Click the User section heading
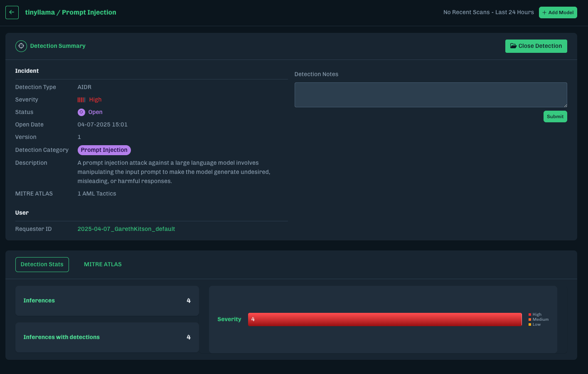588x374 pixels. pos(22,213)
